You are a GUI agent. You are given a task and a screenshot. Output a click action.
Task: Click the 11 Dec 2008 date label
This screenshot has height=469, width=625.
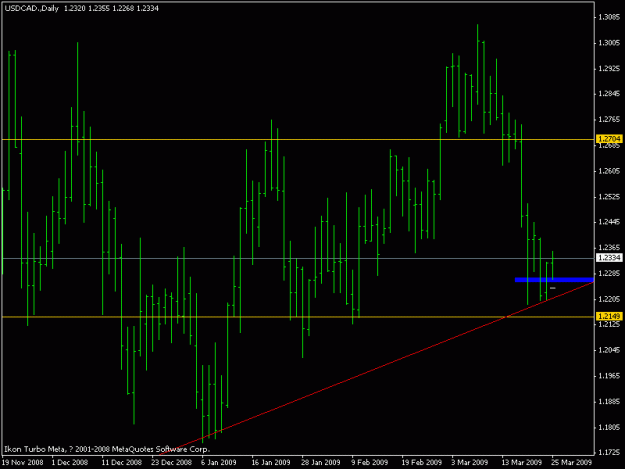pyautogui.click(x=122, y=462)
